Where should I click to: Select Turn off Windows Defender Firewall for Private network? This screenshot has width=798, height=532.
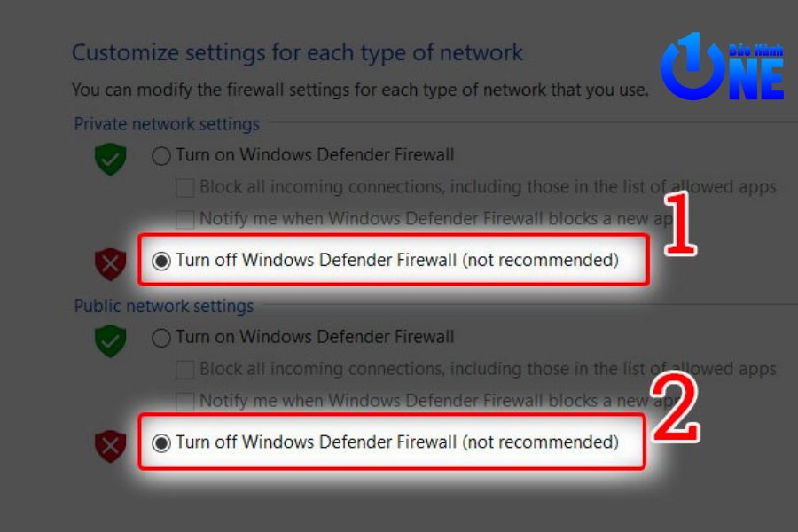tap(161, 262)
